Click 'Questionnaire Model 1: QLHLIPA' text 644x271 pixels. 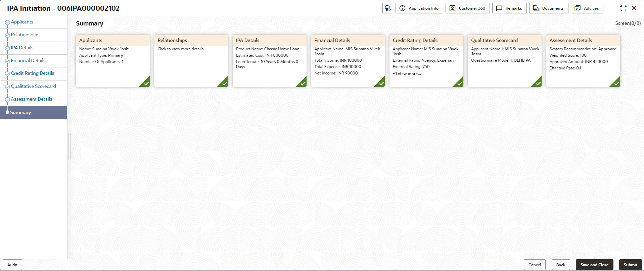coord(501,60)
